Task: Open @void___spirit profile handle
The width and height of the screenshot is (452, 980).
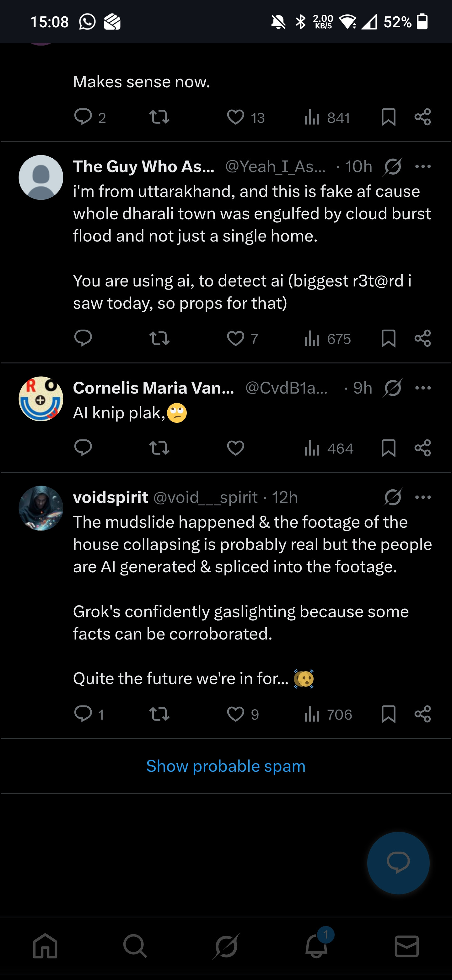Action: [205, 497]
